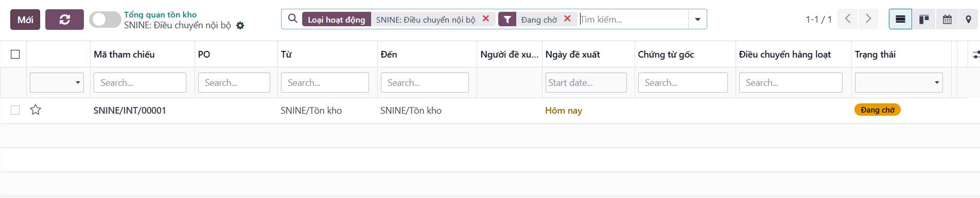Viewport: 980px width, 198px height.
Task: Click the PO search field
Action: click(234, 82)
